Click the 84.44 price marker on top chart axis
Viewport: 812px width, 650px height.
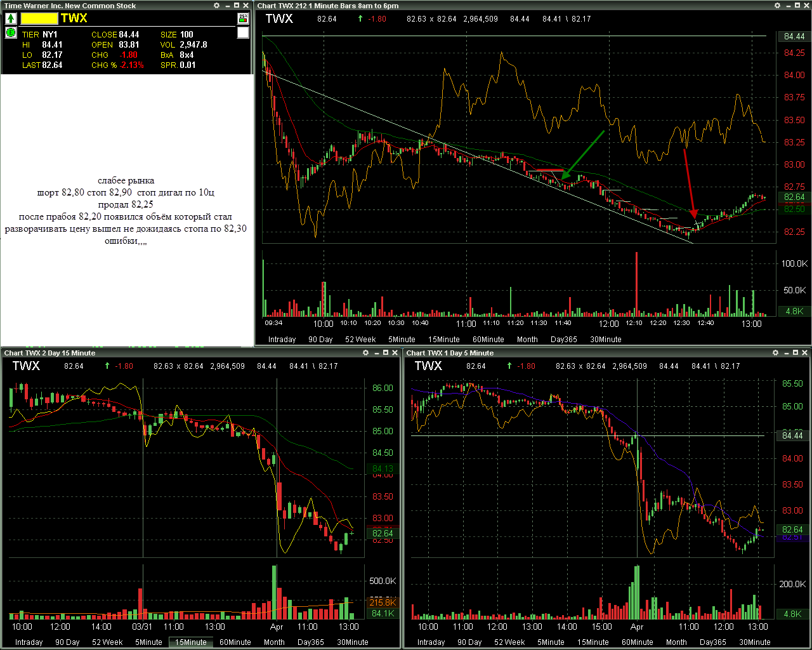(x=794, y=36)
